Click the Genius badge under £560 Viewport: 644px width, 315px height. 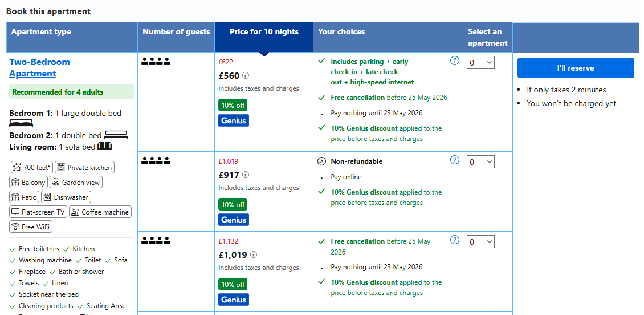point(234,120)
